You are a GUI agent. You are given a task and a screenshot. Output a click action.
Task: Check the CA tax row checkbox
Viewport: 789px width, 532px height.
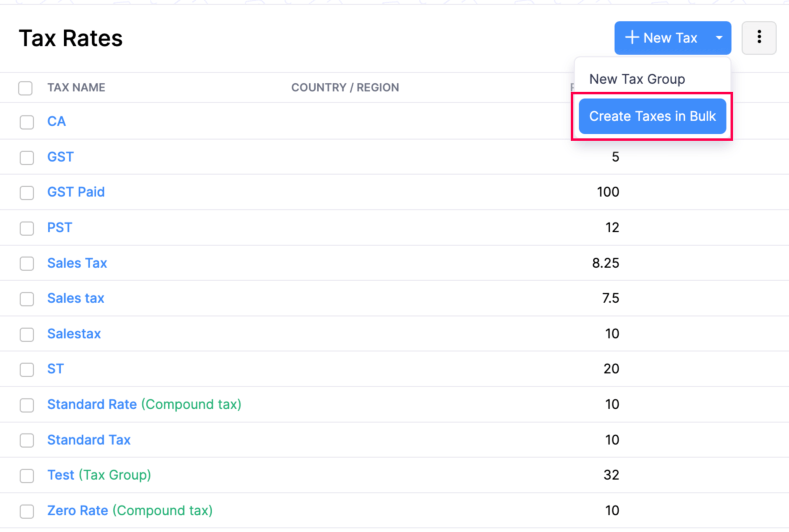[x=27, y=122]
